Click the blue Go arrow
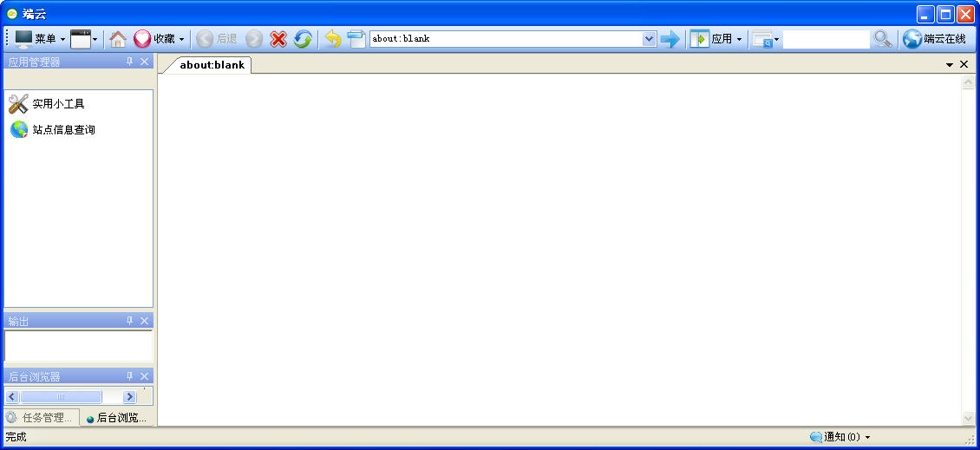The height and width of the screenshot is (450, 980). pyautogui.click(x=670, y=39)
